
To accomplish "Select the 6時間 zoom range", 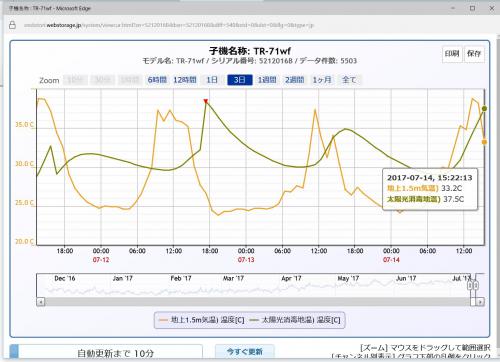I will (157, 80).
